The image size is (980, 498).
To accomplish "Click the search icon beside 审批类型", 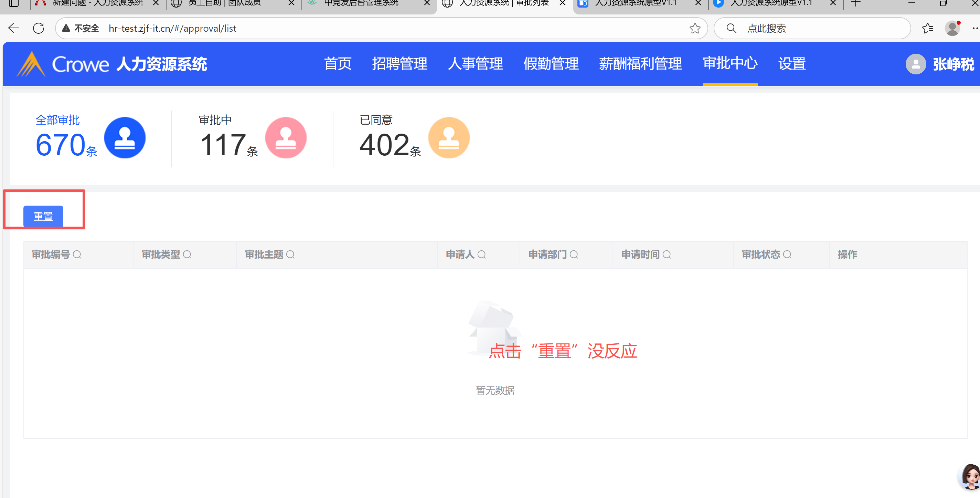I will pos(187,254).
